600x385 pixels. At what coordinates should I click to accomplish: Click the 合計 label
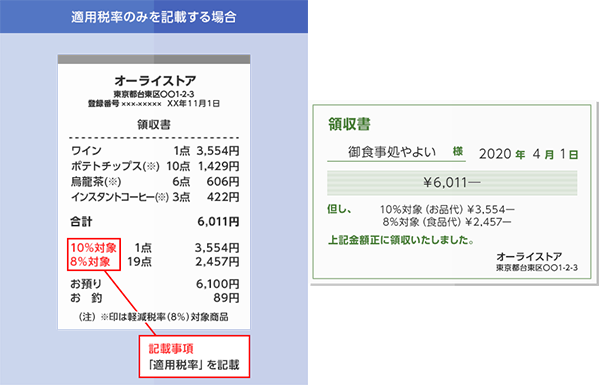(82, 222)
